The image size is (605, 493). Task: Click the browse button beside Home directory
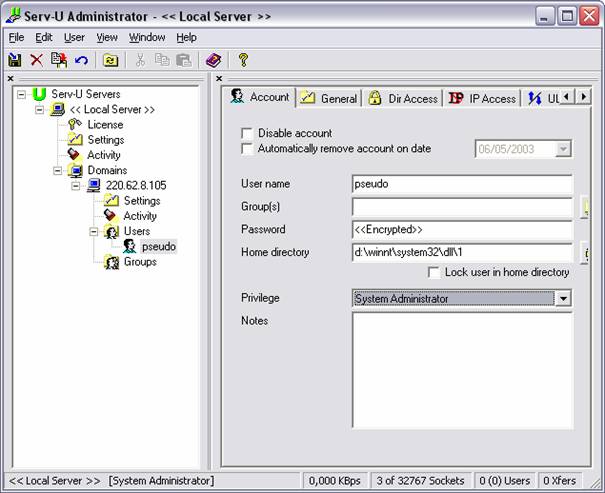click(586, 253)
